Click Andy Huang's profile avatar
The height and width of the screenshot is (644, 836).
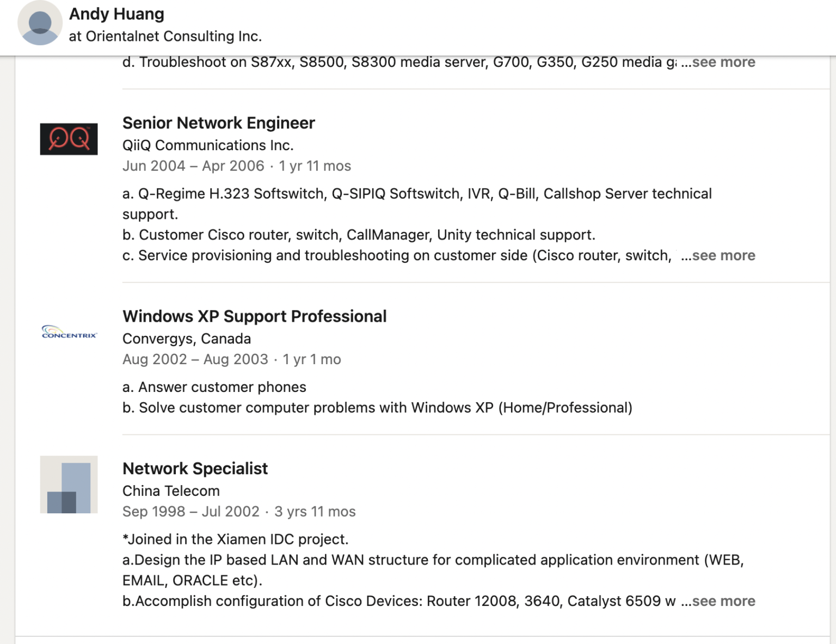coord(40,23)
